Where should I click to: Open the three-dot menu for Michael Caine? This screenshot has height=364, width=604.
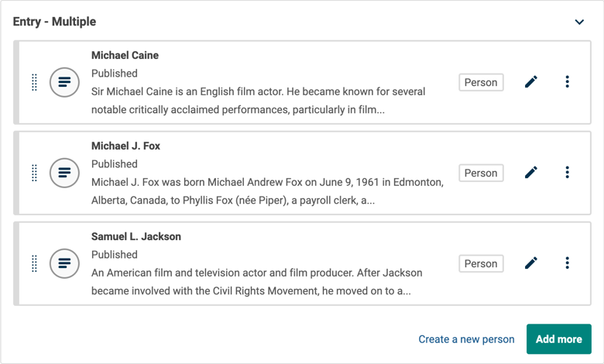pyautogui.click(x=567, y=81)
